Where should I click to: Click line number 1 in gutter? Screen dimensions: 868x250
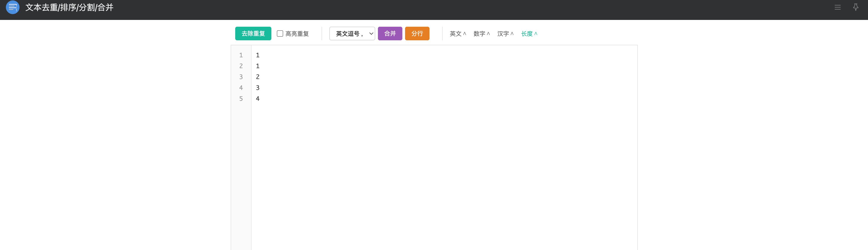tap(241, 55)
